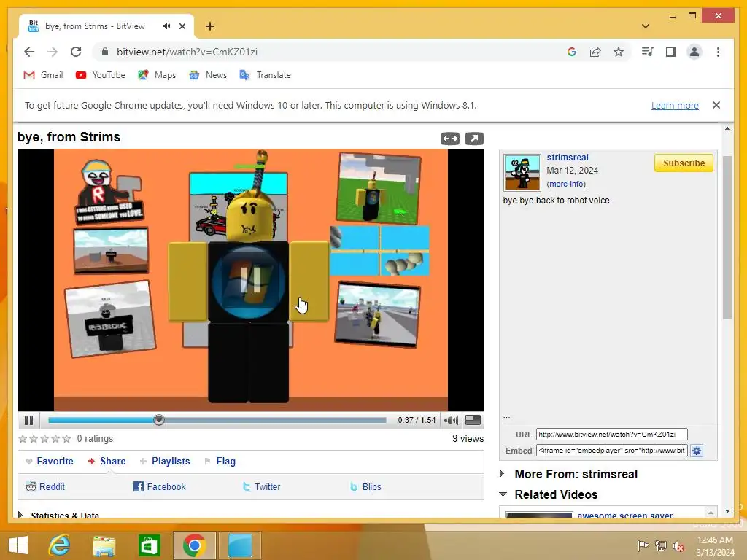Click the unplayed part of the video timeline
Viewport: 747px width, 560px height.
click(x=275, y=420)
